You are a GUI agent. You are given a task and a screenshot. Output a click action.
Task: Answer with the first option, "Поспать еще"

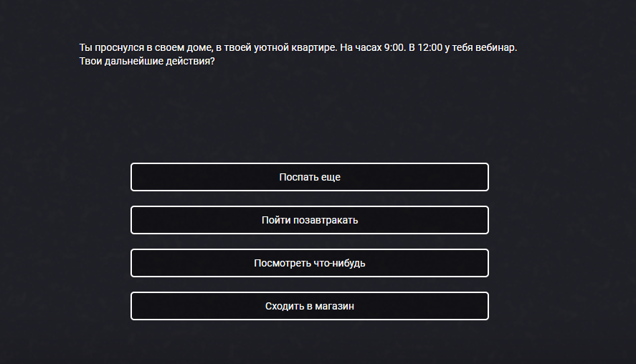(310, 177)
